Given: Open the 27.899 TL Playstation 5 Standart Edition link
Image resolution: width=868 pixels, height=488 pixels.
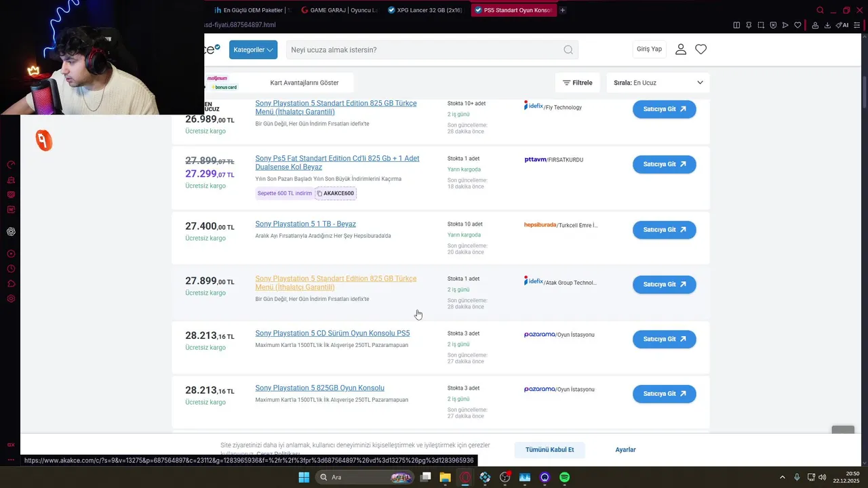Looking at the screenshot, I should 336,283.
